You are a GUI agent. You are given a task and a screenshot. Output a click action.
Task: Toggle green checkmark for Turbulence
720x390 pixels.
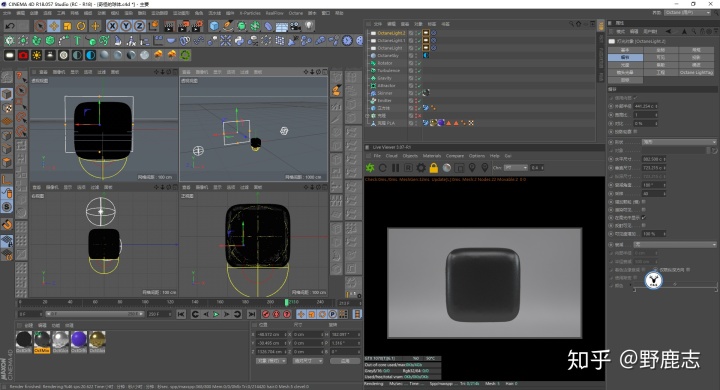tap(419, 71)
